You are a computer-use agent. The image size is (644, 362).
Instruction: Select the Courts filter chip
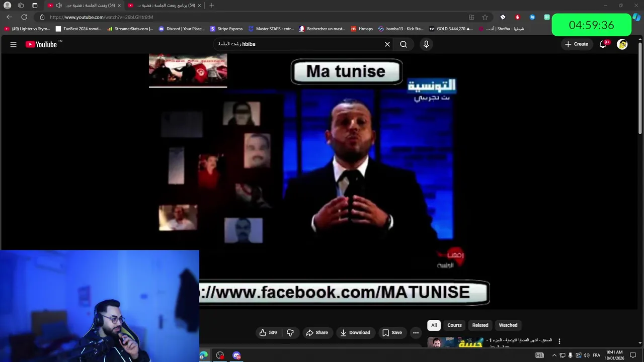coord(454,325)
